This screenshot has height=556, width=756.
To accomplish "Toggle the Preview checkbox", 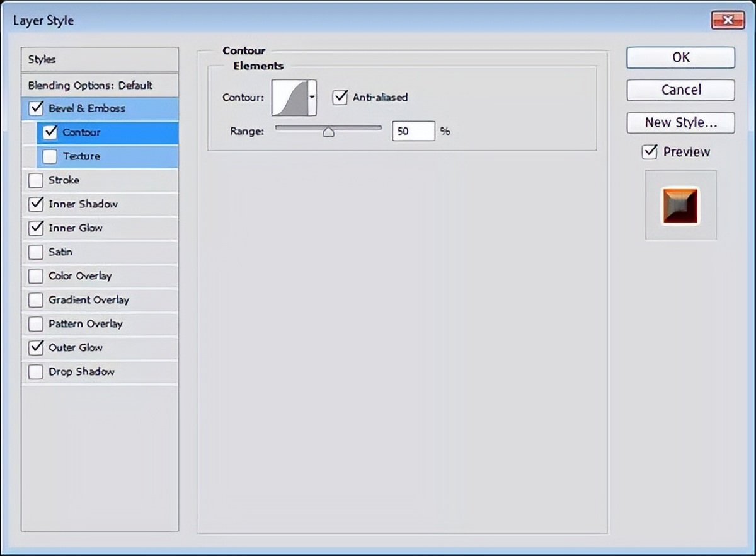I will pyautogui.click(x=650, y=152).
